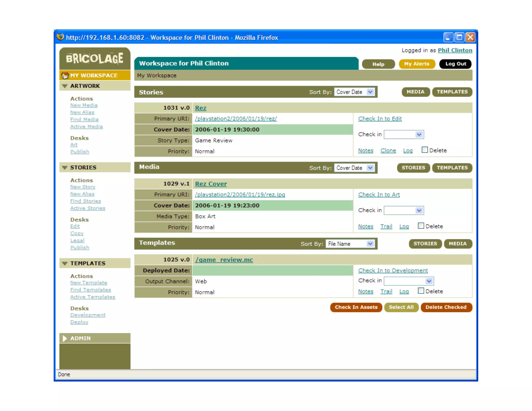This screenshot has height=411, width=532.
Task: Open Phil Clinton user link
Action: point(455,50)
